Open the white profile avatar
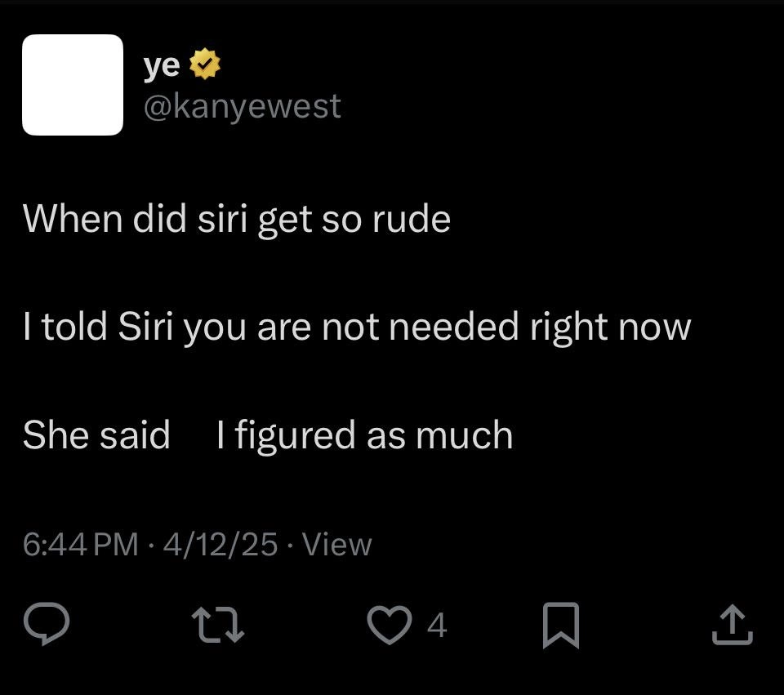The width and height of the screenshot is (784, 695). pos(73,84)
